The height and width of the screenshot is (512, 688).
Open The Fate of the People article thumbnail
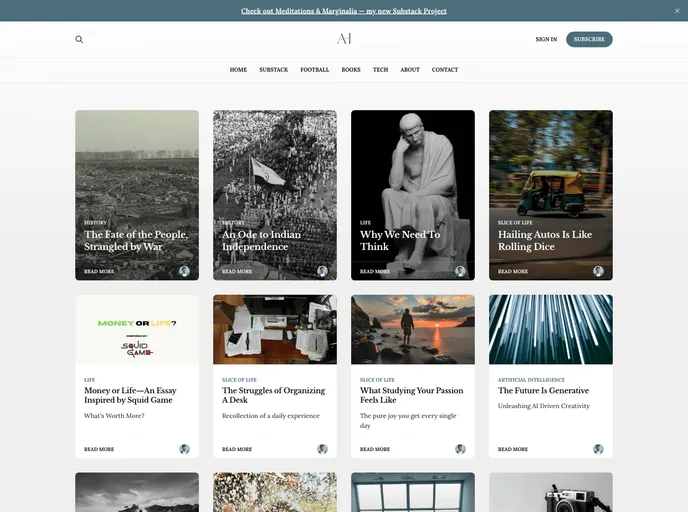[x=137, y=160]
